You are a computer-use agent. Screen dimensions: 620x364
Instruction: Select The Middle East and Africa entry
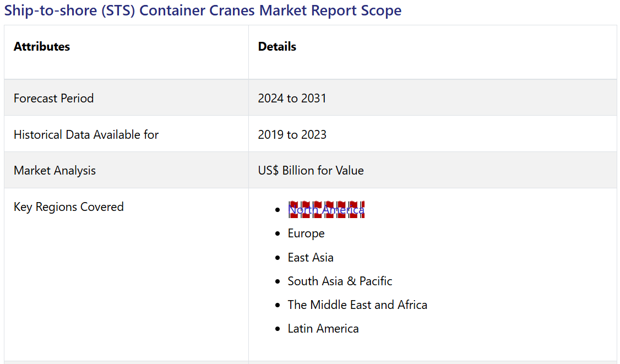pos(357,305)
